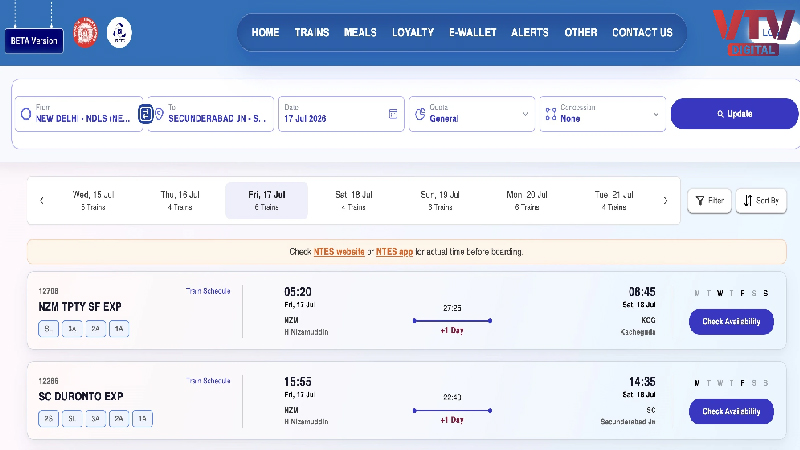Select the Sat, 18 Jul date tab

pyautogui.click(x=354, y=201)
